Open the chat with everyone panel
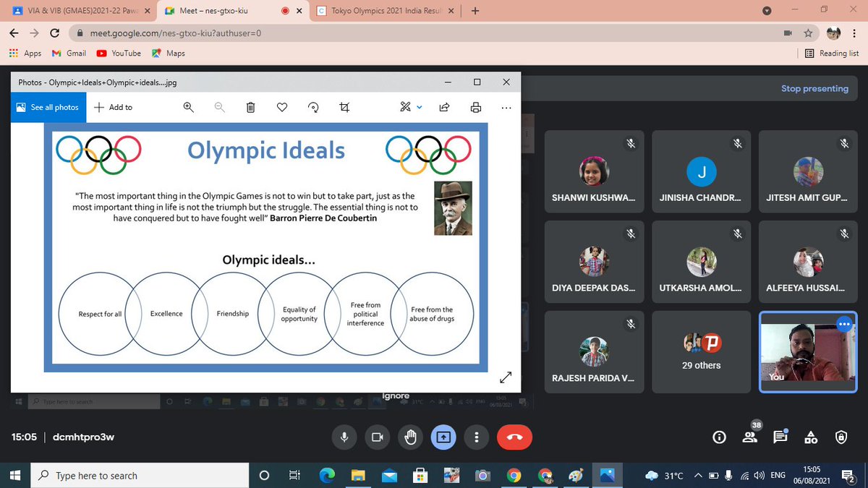The width and height of the screenshot is (868, 488). click(780, 437)
